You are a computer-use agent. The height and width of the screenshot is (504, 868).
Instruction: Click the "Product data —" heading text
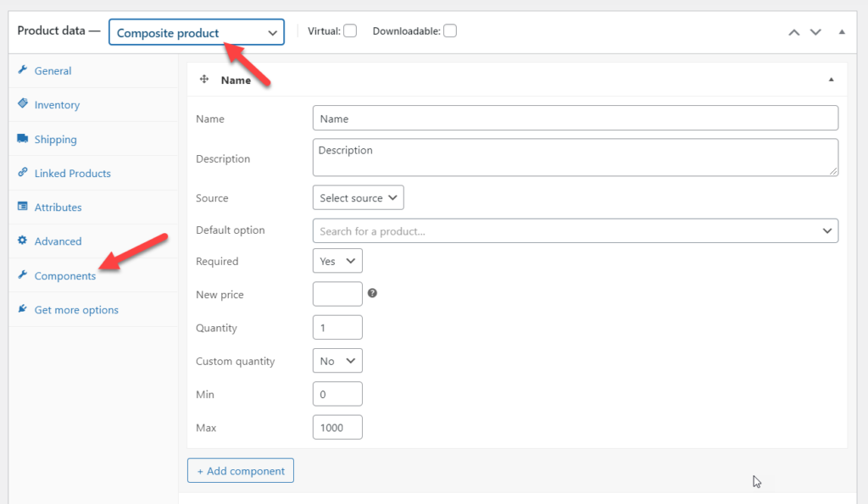pyautogui.click(x=58, y=30)
